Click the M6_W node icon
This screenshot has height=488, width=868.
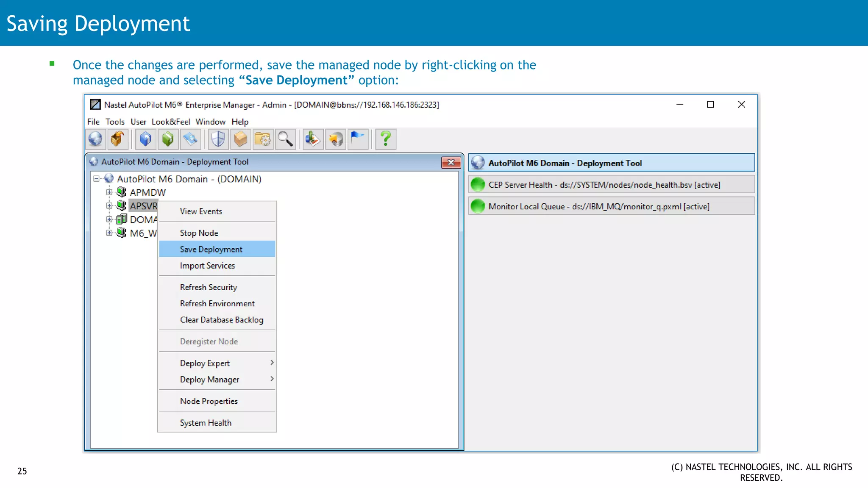(x=122, y=233)
